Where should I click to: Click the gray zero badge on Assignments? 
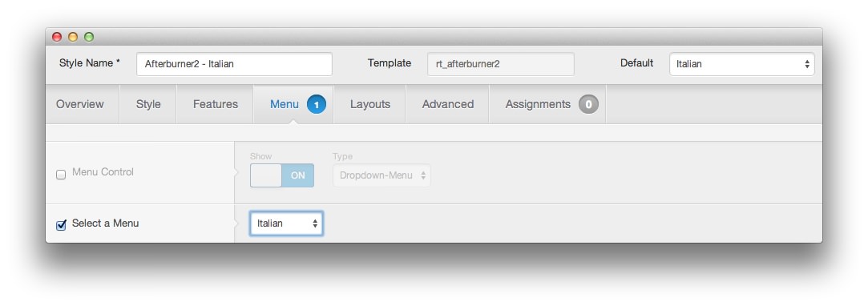(x=588, y=104)
